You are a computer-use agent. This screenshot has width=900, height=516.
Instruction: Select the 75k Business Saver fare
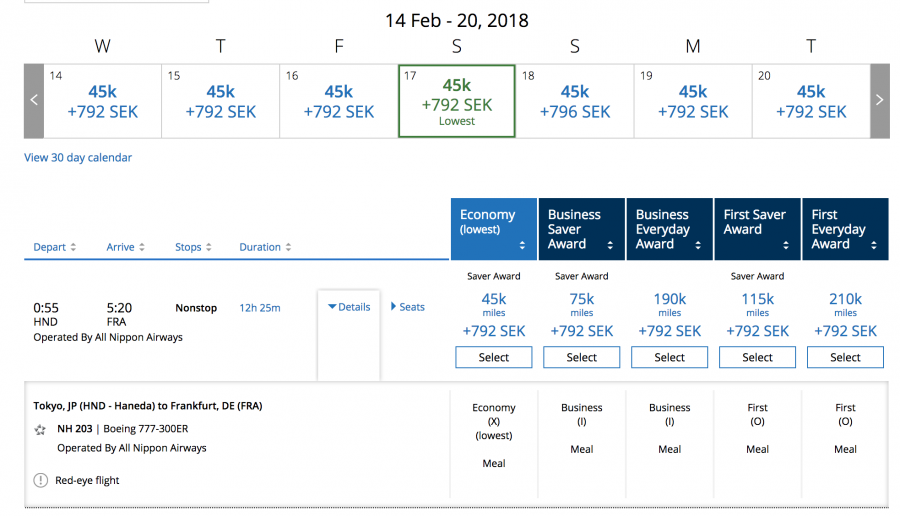pos(582,357)
